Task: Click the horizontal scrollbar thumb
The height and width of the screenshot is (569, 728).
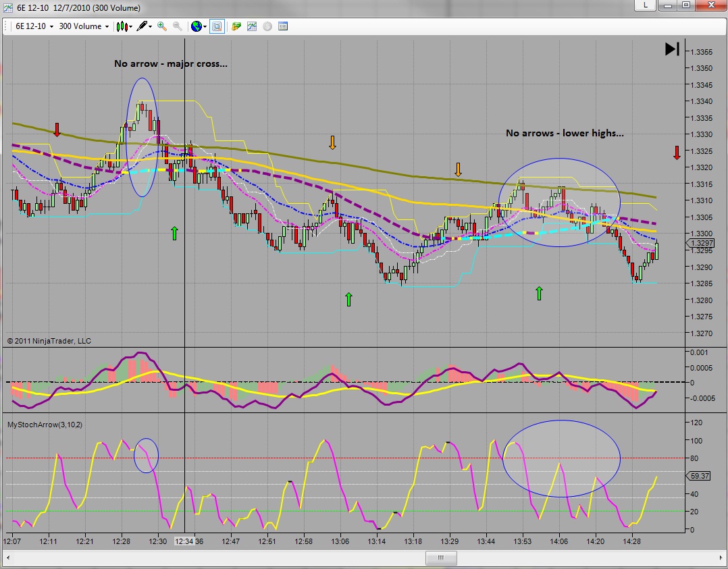Action: tap(441, 558)
